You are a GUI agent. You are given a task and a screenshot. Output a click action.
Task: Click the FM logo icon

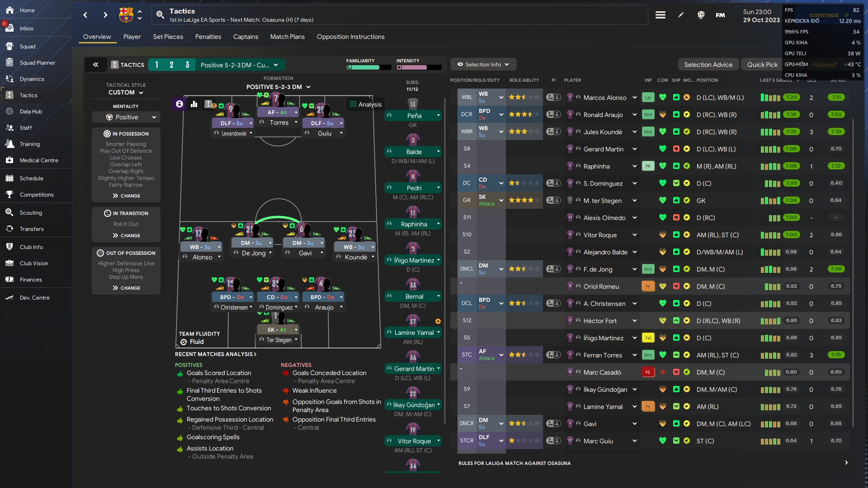pyautogui.click(x=720, y=15)
